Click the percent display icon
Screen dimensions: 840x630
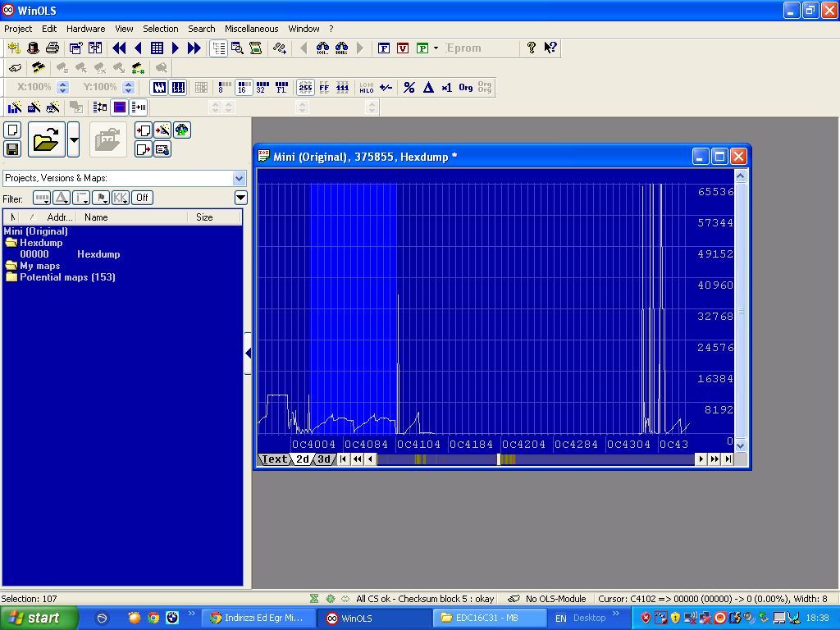(409, 87)
